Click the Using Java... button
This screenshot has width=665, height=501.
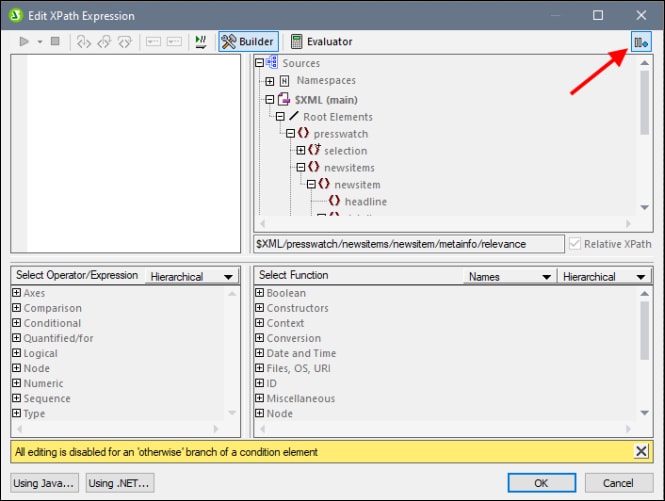(x=45, y=483)
